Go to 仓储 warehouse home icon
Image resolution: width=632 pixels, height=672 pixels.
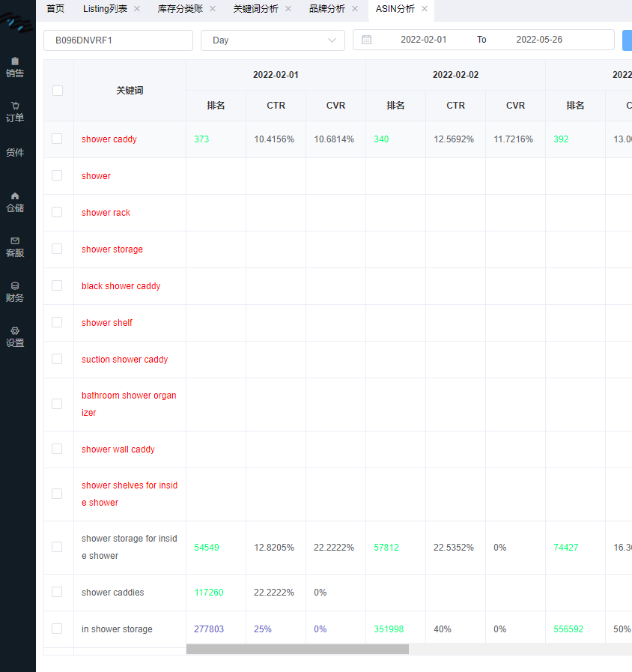click(15, 196)
